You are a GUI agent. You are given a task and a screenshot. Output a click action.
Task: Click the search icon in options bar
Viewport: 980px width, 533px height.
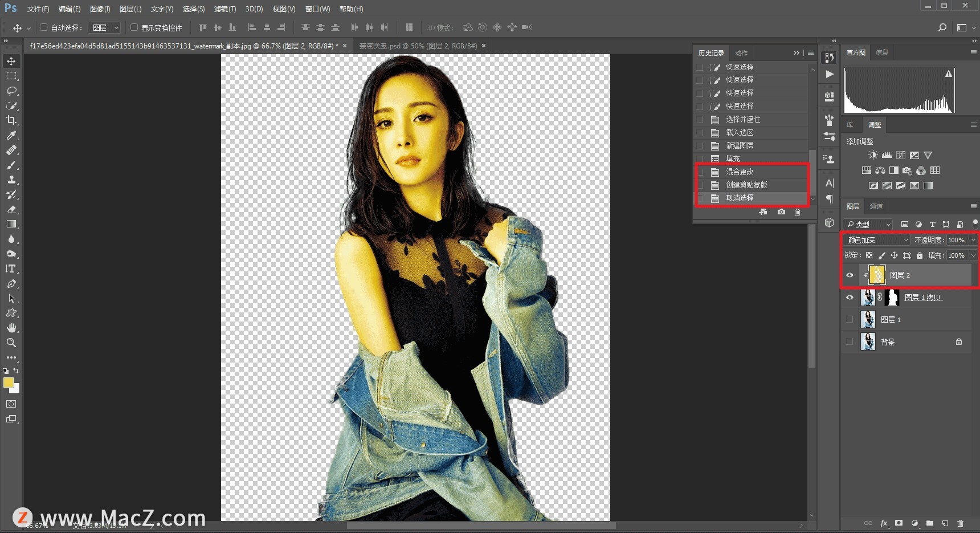[942, 27]
